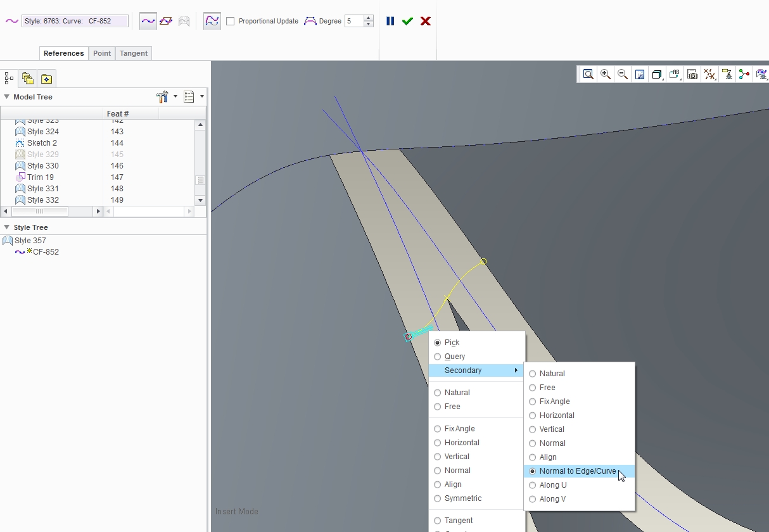Open the Model Tree tab icon
This screenshot has height=532, width=769.
[x=9, y=79]
